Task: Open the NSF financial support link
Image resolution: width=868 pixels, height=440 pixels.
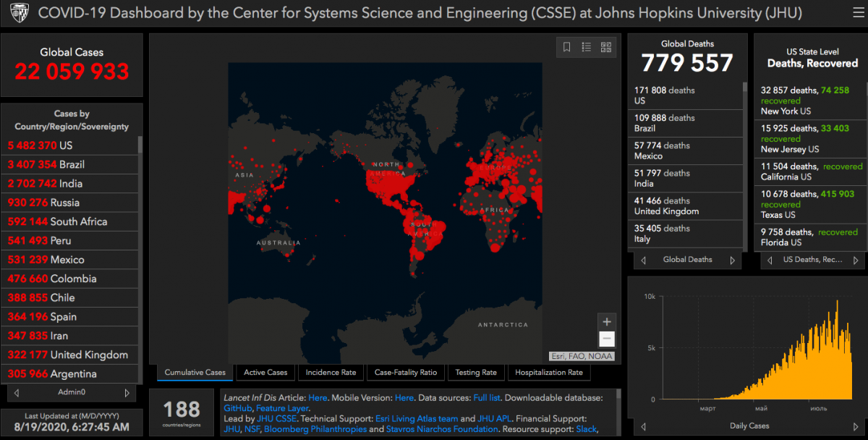Action: pos(252,429)
